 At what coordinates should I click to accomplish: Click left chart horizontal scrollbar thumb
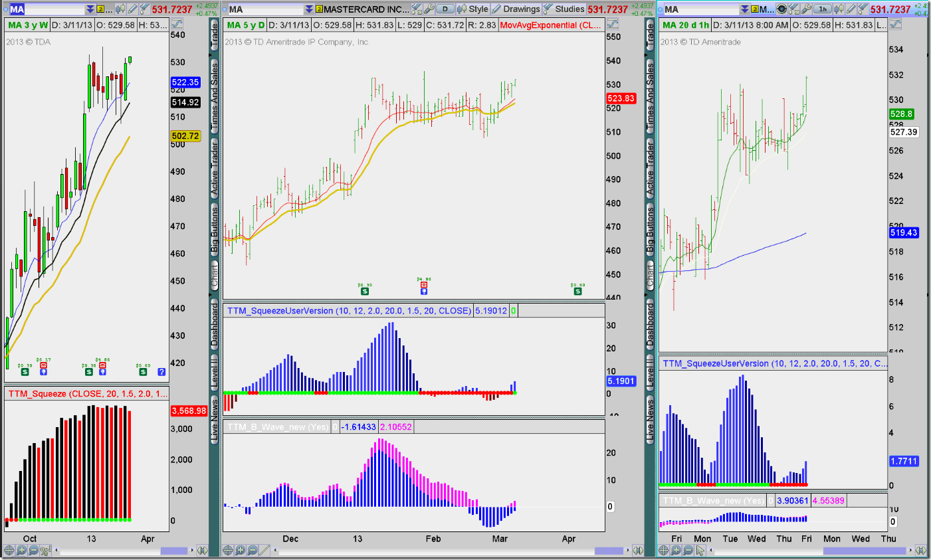174,551
